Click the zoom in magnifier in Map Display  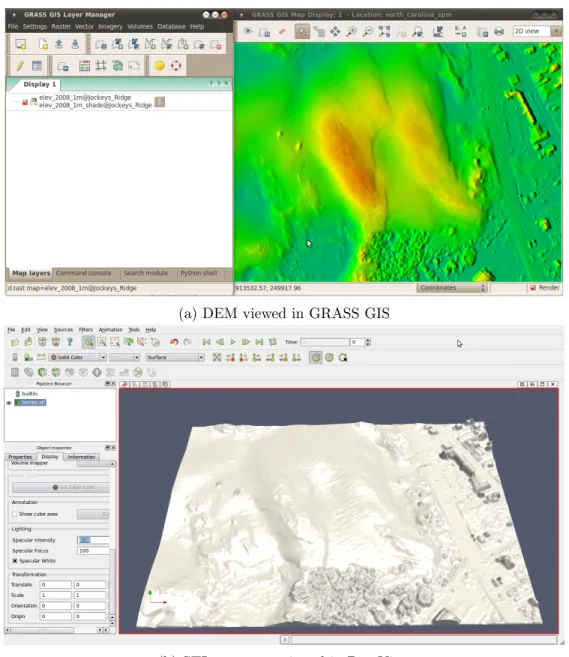click(x=352, y=31)
